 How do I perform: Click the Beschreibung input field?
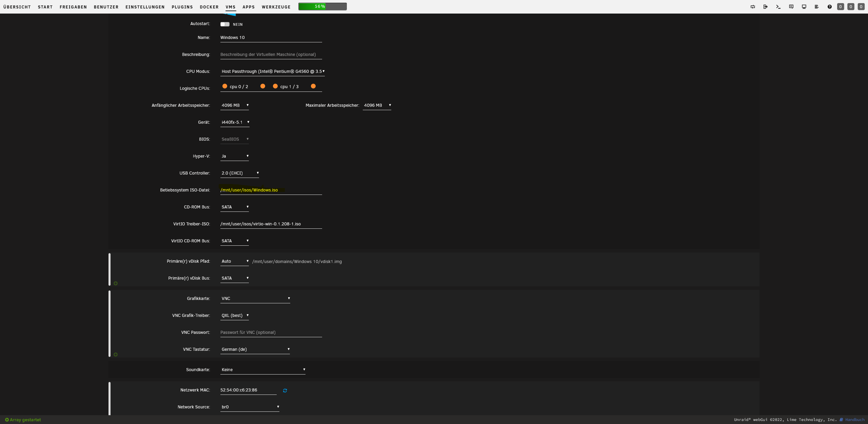point(271,55)
